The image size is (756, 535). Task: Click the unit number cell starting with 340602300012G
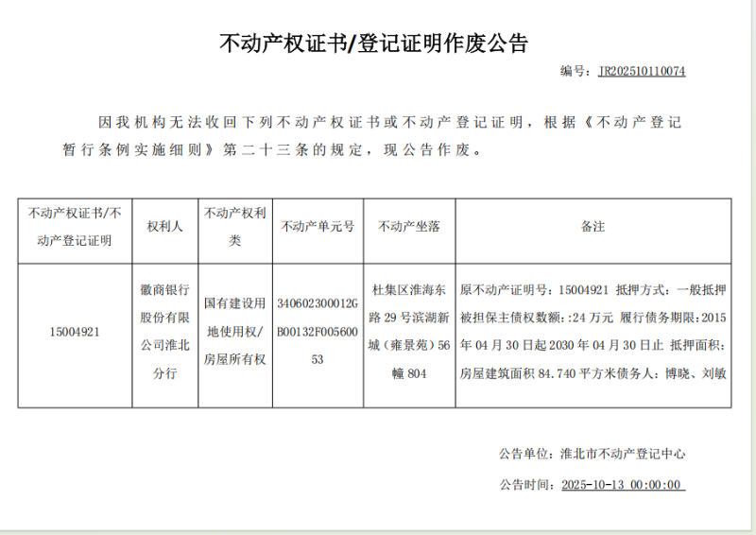click(x=318, y=332)
